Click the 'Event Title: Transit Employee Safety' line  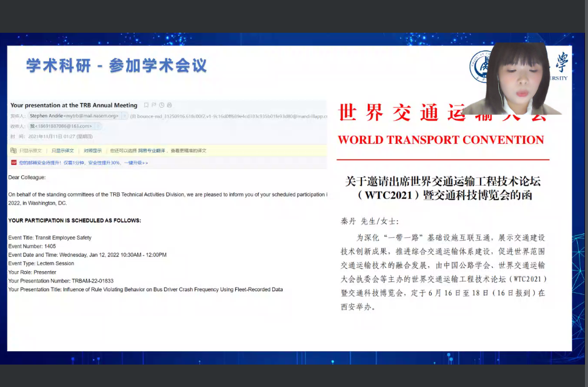point(50,238)
